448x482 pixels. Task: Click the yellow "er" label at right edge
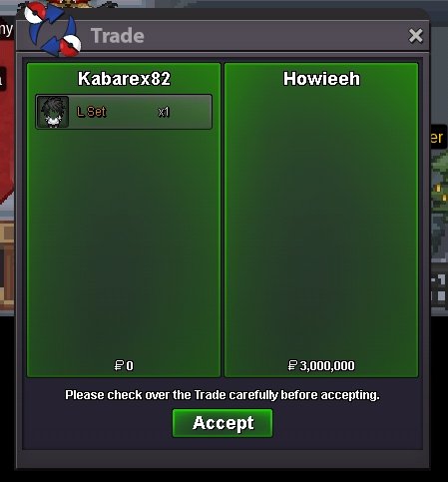point(437,138)
